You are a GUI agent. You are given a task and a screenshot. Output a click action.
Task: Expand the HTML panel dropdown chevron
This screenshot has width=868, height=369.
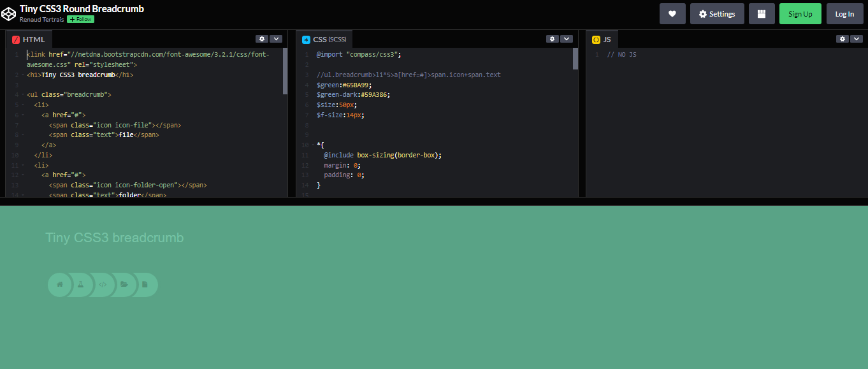(276, 38)
